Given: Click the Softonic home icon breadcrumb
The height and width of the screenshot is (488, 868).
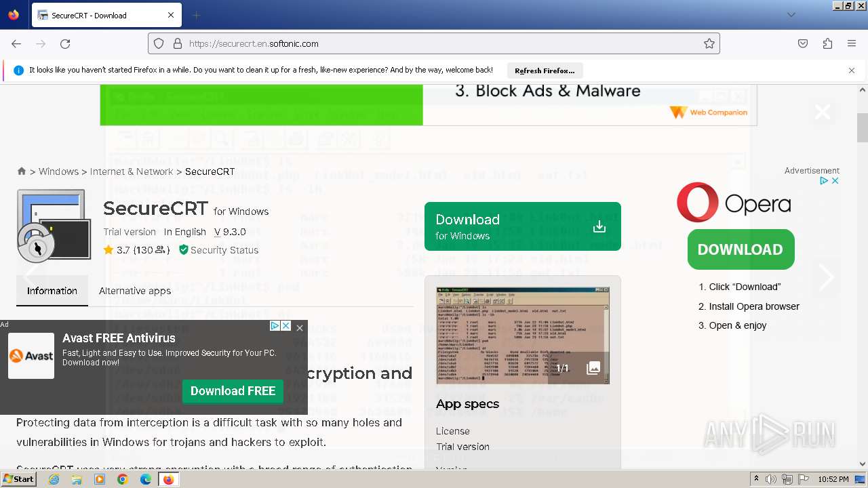Looking at the screenshot, I should (x=22, y=171).
